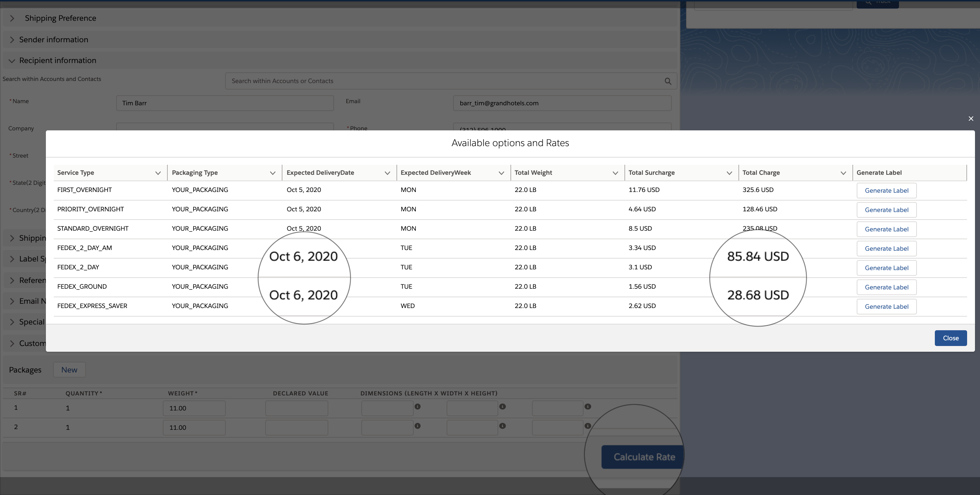Open Service Type column sort chevron
The height and width of the screenshot is (495, 980).
click(157, 173)
